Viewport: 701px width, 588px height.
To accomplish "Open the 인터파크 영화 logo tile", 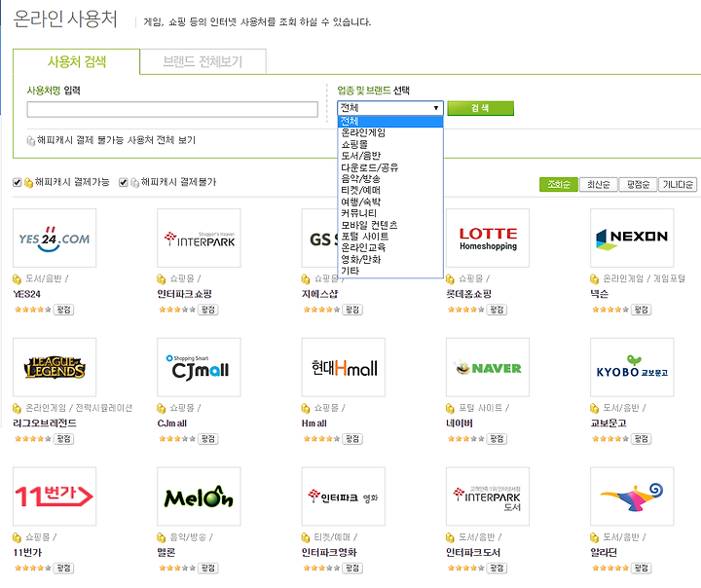I will pyautogui.click(x=344, y=496).
